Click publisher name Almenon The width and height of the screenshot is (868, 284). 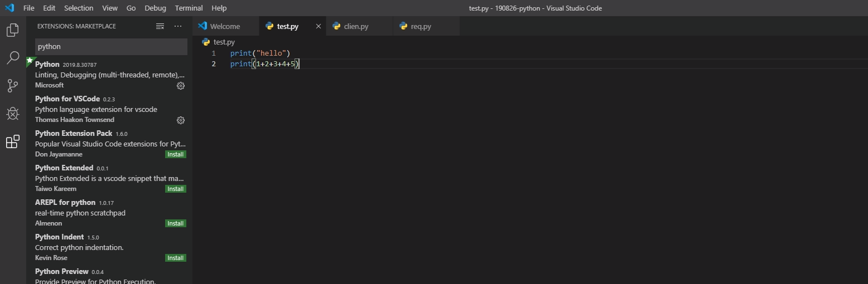49,223
